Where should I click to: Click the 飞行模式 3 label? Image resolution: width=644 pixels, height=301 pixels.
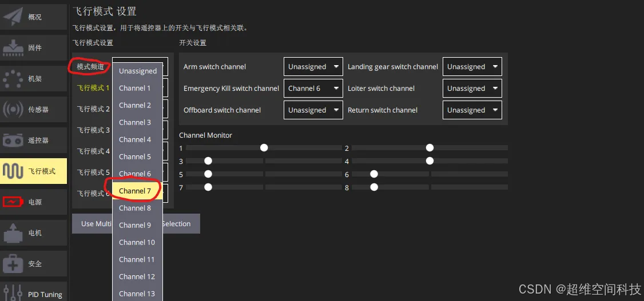93,130
